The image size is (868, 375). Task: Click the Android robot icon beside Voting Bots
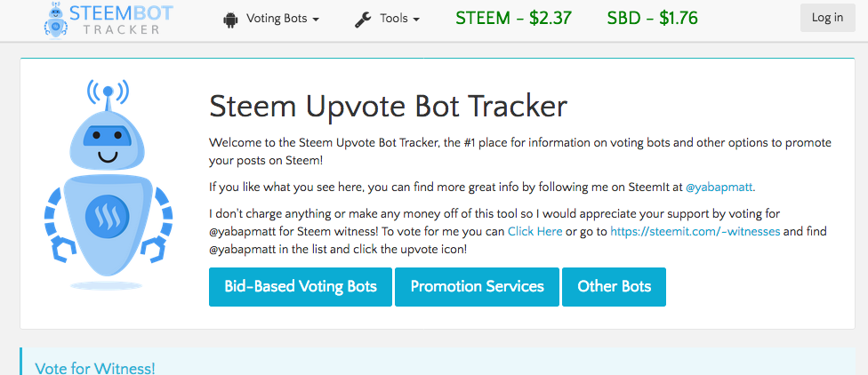coord(229,20)
